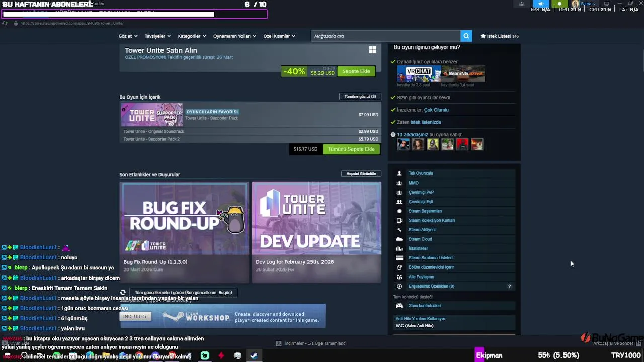
Task: Open the Dev Log for February 25th announcement
Action: (x=316, y=232)
